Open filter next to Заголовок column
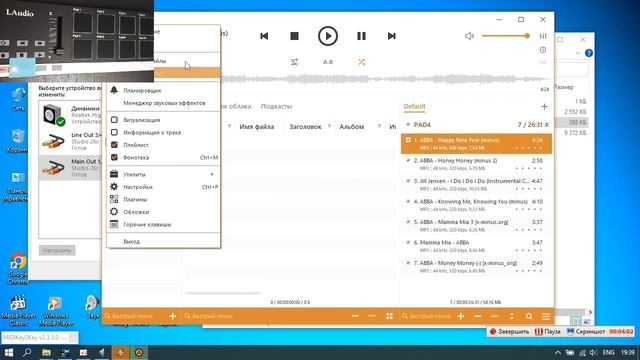The height and width of the screenshot is (360, 640). coord(330,127)
